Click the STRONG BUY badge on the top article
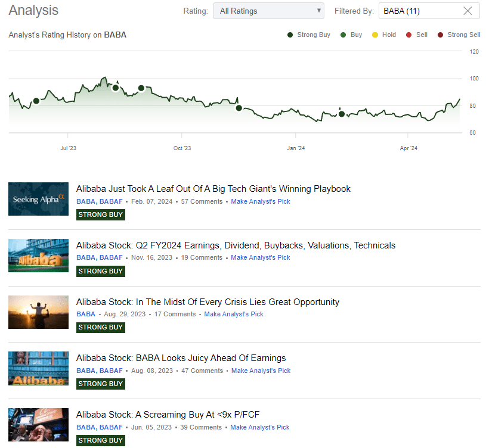This screenshot has height=448, width=486. [100, 214]
